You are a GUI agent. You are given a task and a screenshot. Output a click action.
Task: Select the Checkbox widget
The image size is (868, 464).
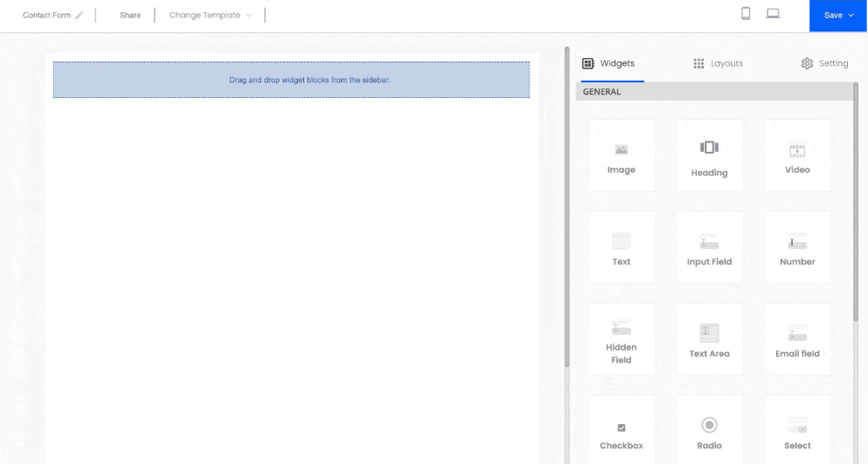coord(621,429)
